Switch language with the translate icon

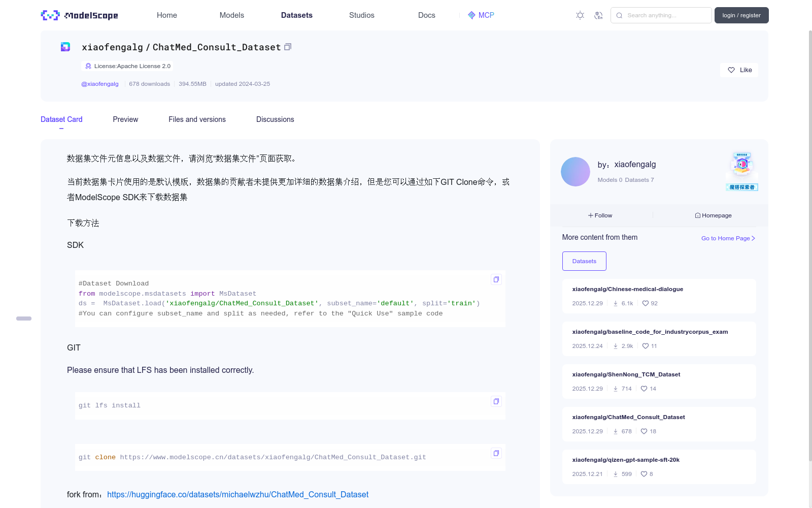[598, 15]
